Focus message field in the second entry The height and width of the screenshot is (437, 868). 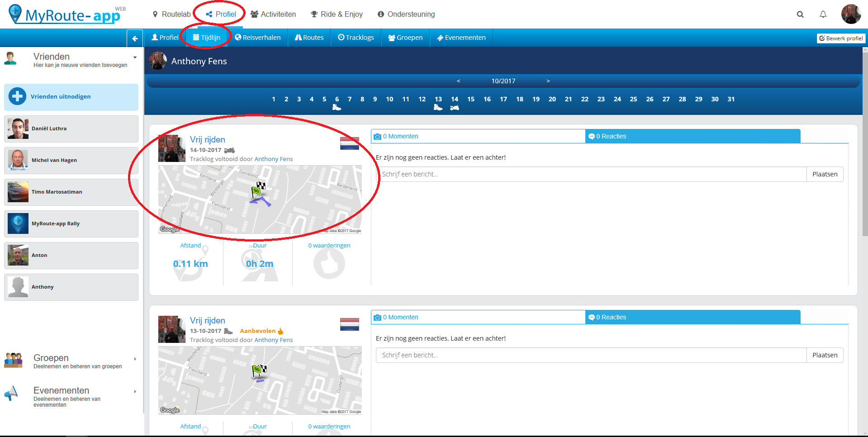[x=591, y=355]
